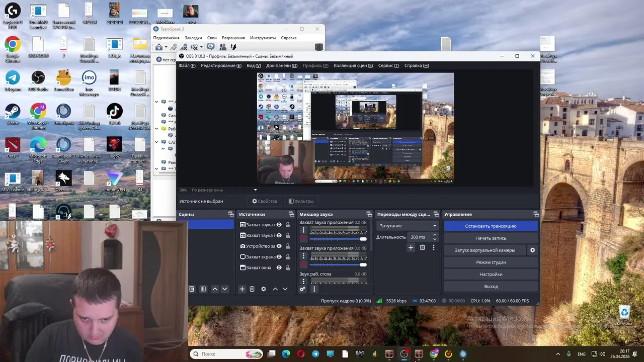Toggle lock on the Устройство за... source

coord(288,246)
